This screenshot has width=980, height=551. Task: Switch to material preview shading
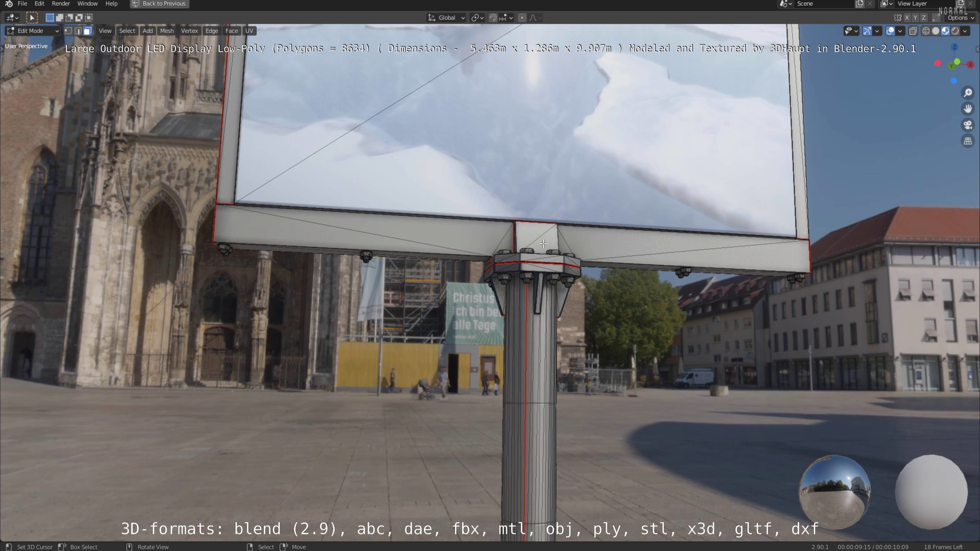click(x=945, y=31)
